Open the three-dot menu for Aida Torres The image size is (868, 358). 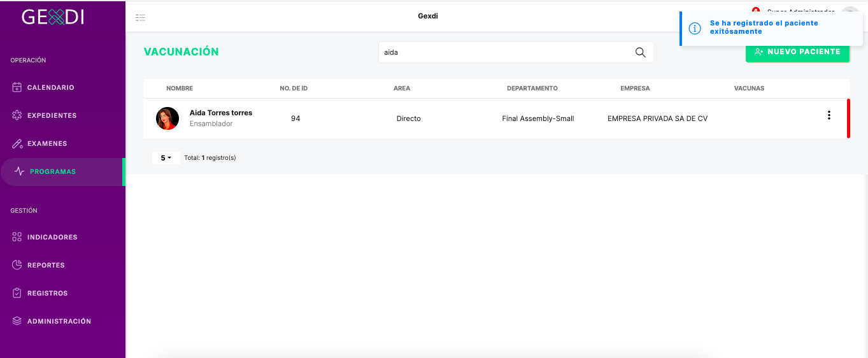click(829, 115)
